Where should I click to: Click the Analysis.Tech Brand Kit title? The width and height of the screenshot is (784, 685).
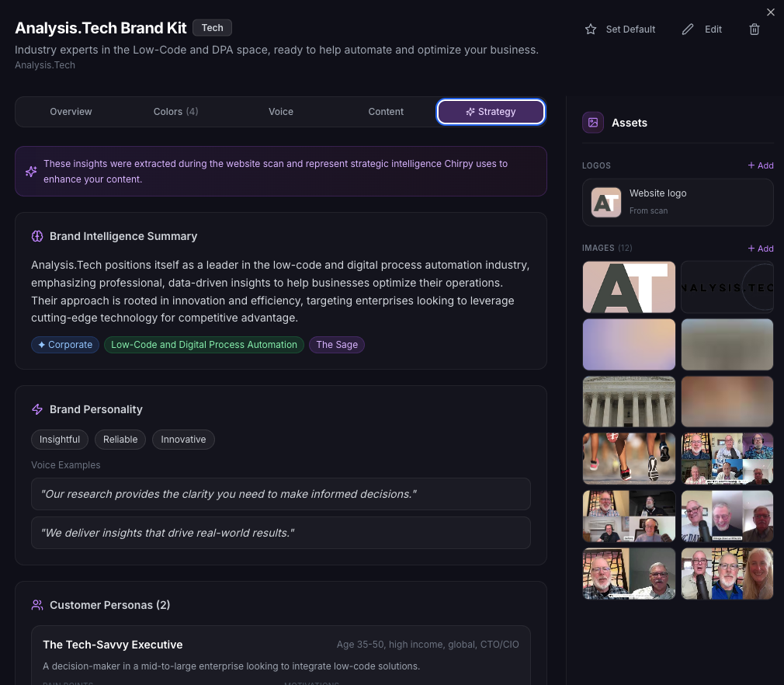(x=100, y=28)
